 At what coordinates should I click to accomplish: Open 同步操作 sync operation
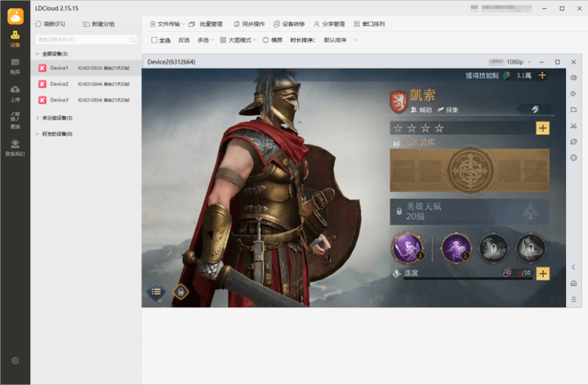point(249,24)
